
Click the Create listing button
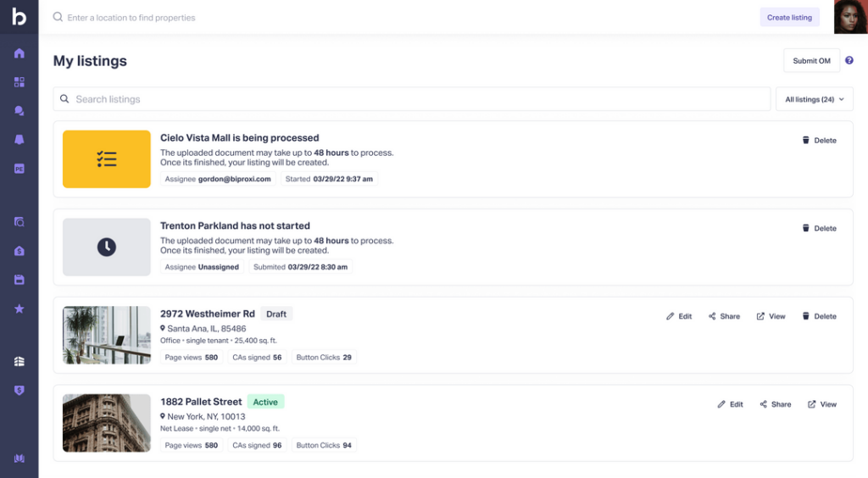pyautogui.click(x=789, y=18)
